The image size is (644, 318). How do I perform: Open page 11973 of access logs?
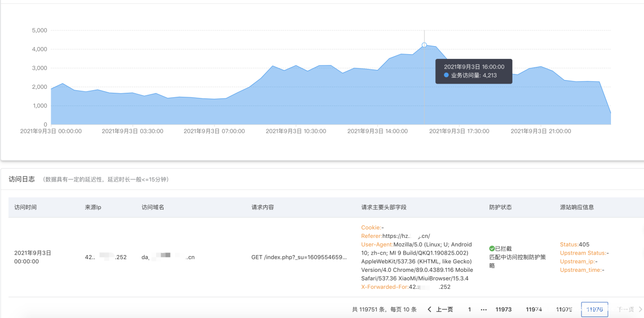(x=503, y=309)
